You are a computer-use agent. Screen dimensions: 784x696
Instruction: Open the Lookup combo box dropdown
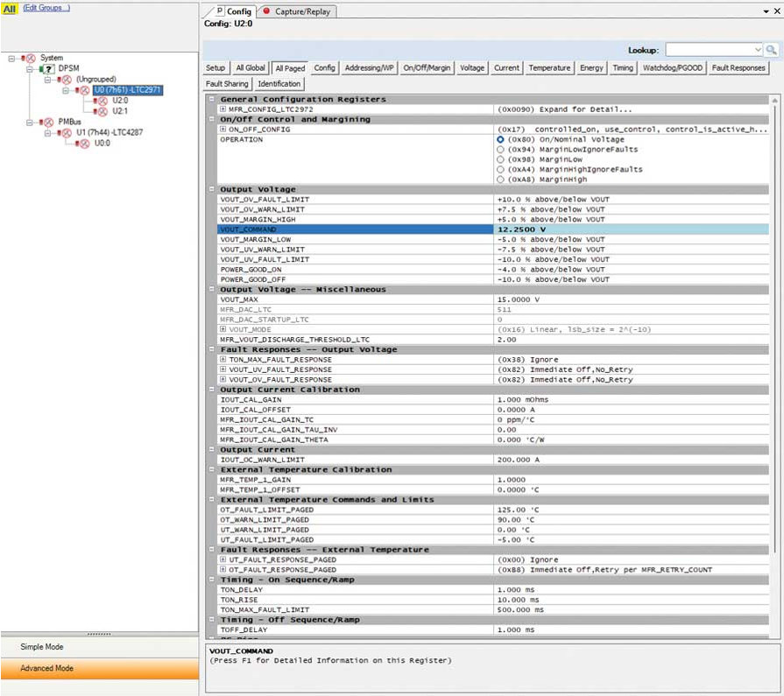tap(758, 50)
